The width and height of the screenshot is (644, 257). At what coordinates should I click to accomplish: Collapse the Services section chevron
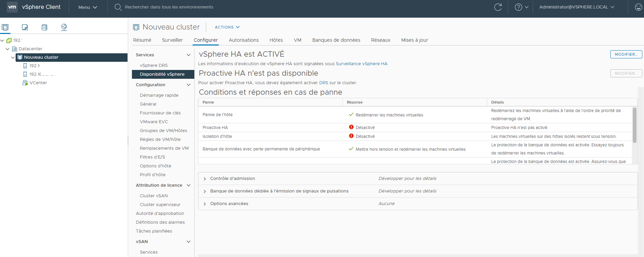click(x=189, y=55)
